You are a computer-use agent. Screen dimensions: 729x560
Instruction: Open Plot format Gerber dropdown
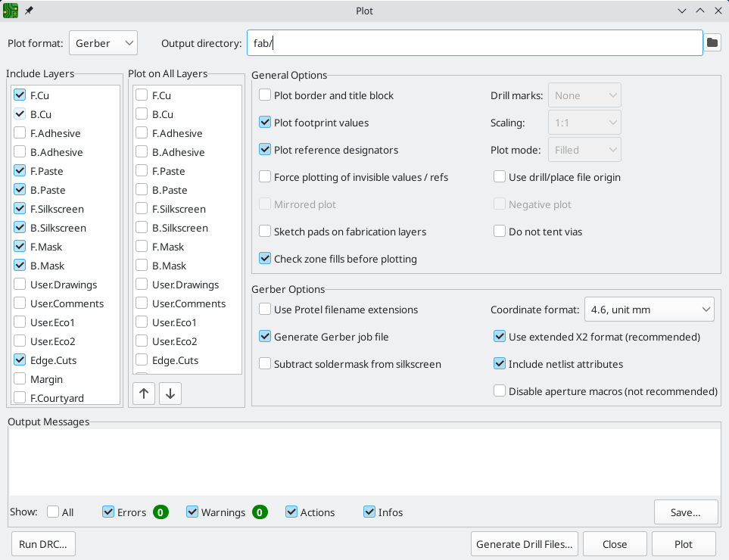[103, 43]
